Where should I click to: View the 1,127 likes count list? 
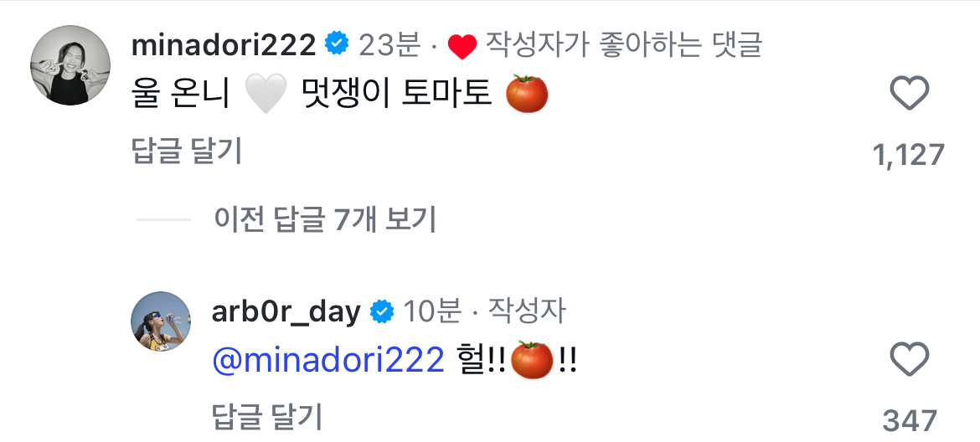point(908,154)
